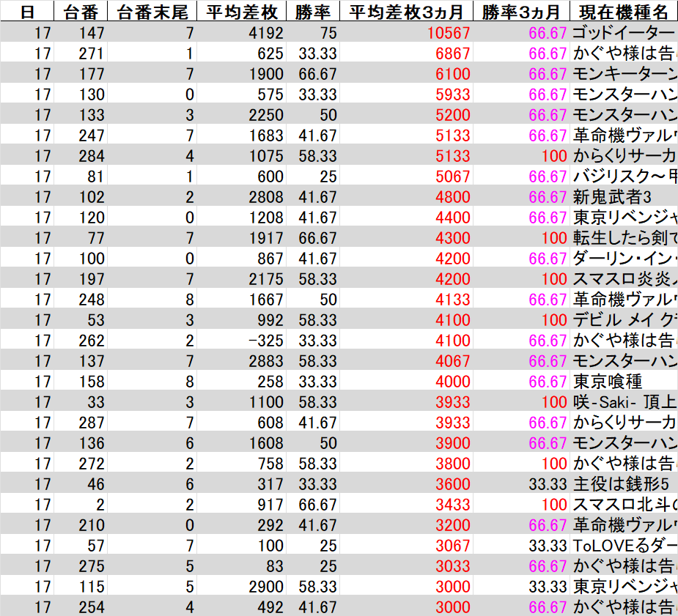The height and width of the screenshot is (616, 678).
Task: Select the デビル メイ machine name cell
Action: tap(624, 320)
